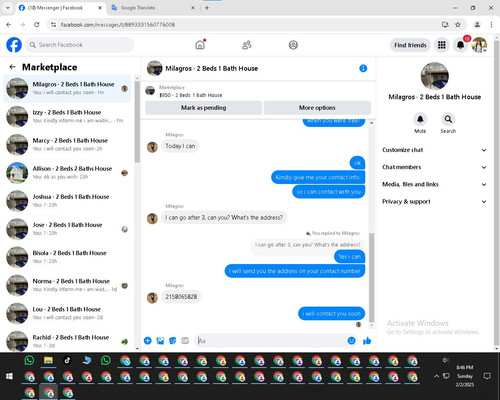Expand Media, files and links section

click(434, 184)
